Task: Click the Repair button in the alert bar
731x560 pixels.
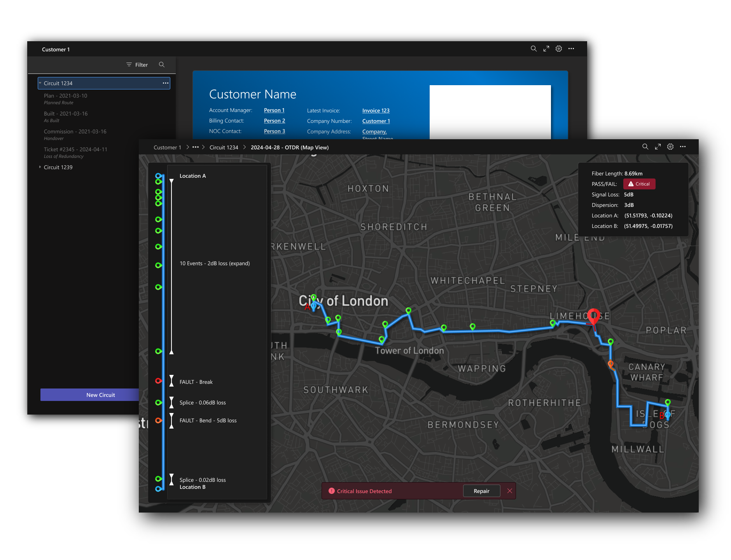Action: tap(481, 491)
